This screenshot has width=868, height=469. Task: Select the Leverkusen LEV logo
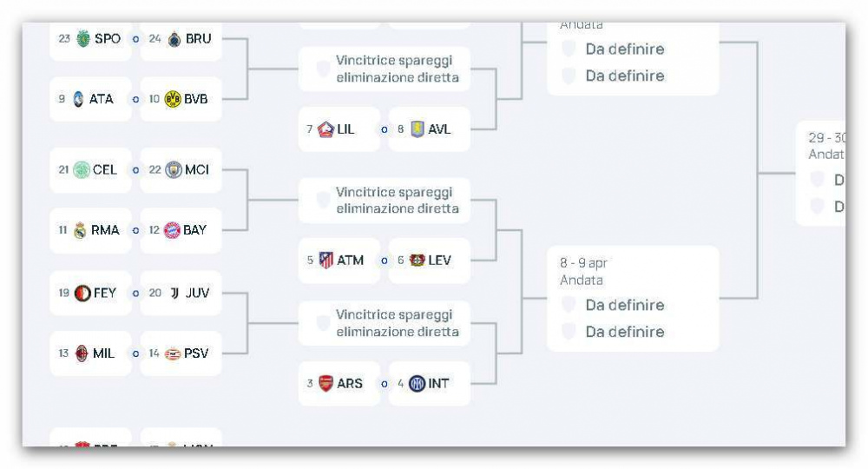(x=417, y=261)
